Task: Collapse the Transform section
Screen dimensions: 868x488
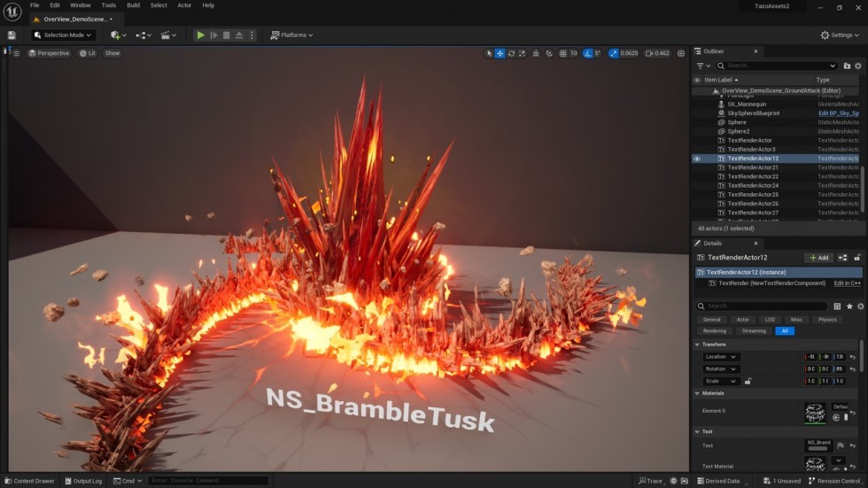Action: point(698,345)
